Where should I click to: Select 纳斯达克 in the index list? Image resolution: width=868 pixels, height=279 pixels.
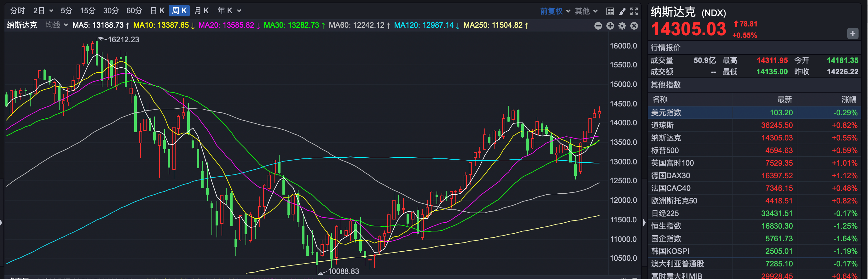pyautogui.click(x=754, y=138)
